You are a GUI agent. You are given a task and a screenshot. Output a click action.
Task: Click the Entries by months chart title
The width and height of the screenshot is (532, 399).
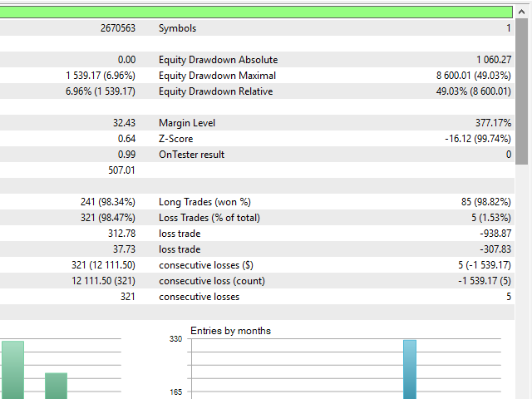(230, 331)
